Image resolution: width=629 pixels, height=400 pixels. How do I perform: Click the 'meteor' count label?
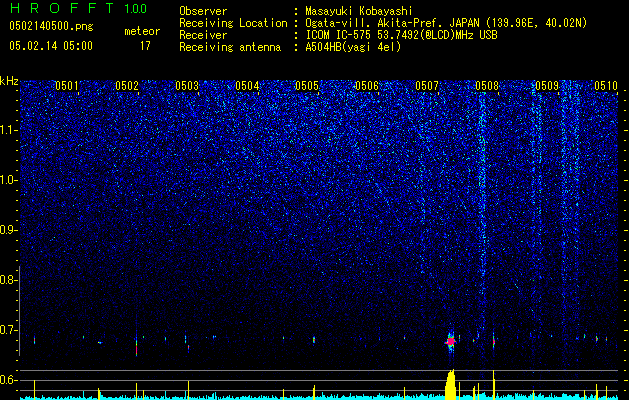[142, 31]
